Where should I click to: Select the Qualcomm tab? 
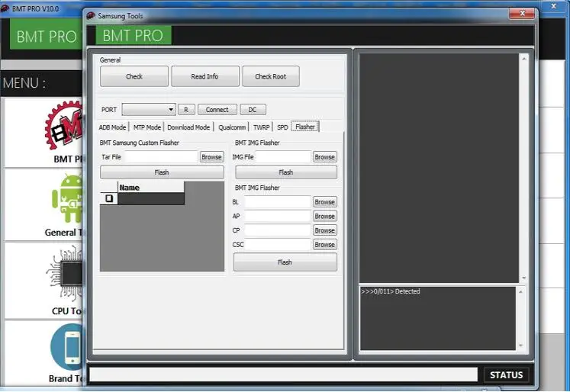coord(232,127)
